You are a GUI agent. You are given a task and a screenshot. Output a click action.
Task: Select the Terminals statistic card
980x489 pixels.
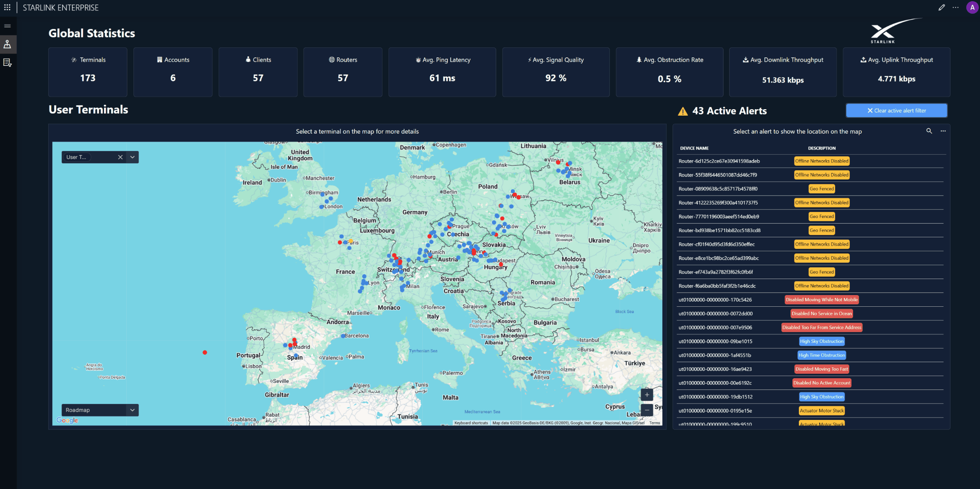point(88,72)
